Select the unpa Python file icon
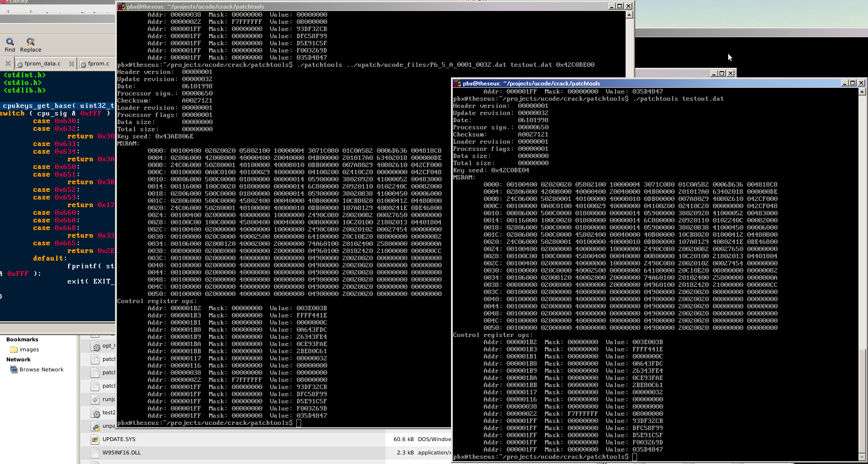 [95, 426]
